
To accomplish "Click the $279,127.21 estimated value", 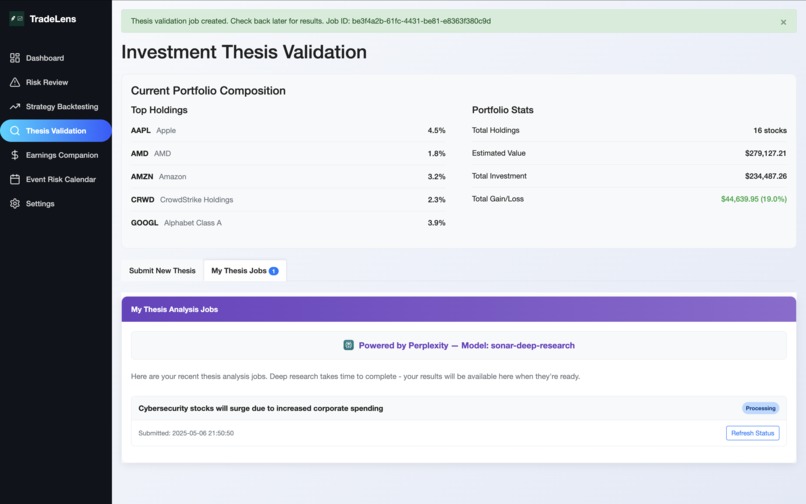I will click(x=765, y=153).
